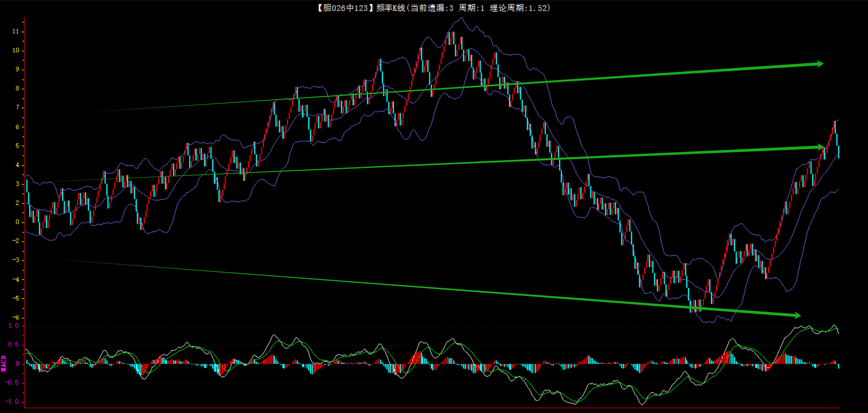
Task: Select the latest cyan candlestick at right edge
Action: (x=839, y=152)
